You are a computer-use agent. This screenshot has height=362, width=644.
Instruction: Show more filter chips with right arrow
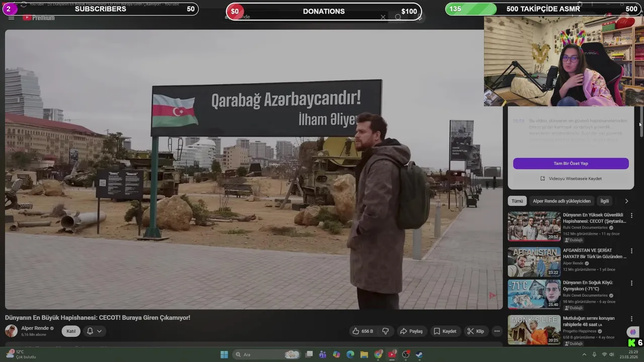[626, 201]
